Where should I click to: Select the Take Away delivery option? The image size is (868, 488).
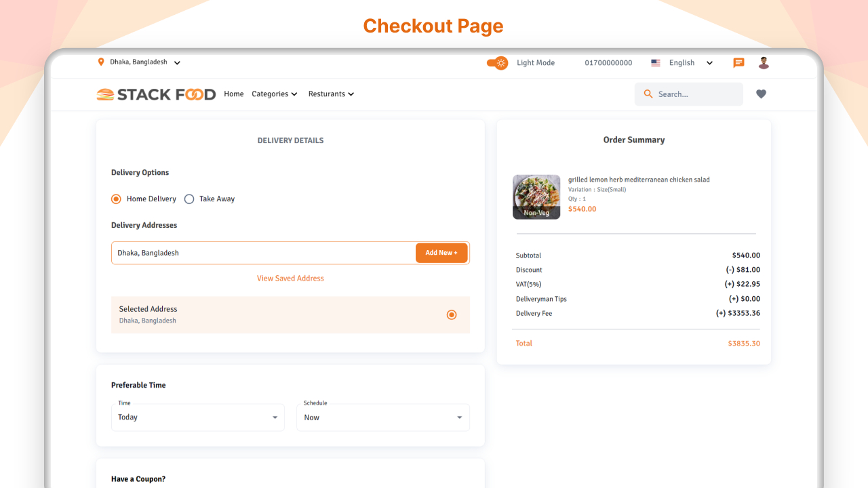(x=189, y=199)
